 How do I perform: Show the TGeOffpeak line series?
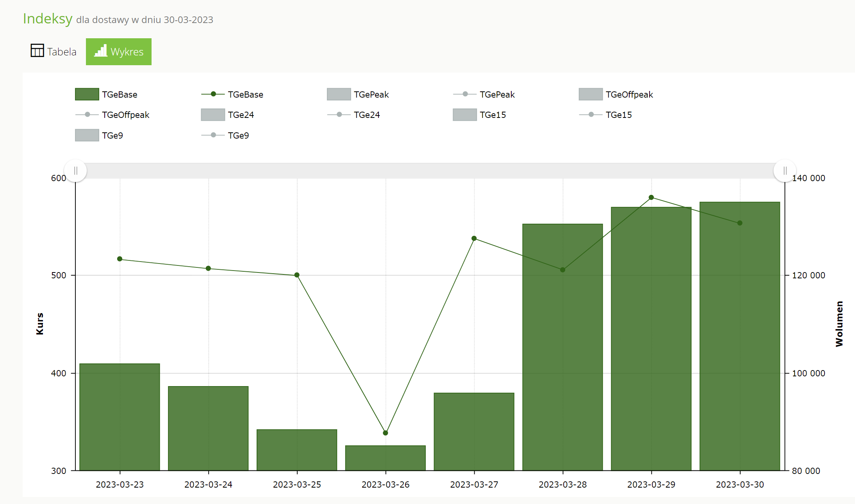click(87, 114)
